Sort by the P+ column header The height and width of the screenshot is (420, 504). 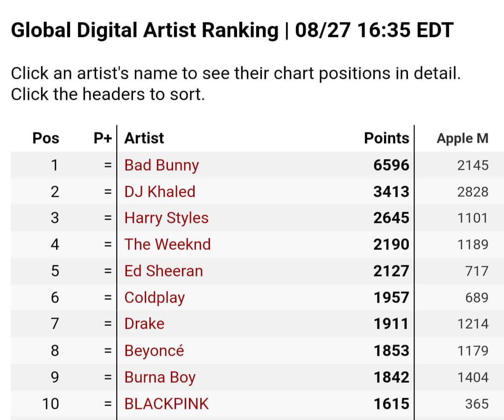(x=103, y=138)
